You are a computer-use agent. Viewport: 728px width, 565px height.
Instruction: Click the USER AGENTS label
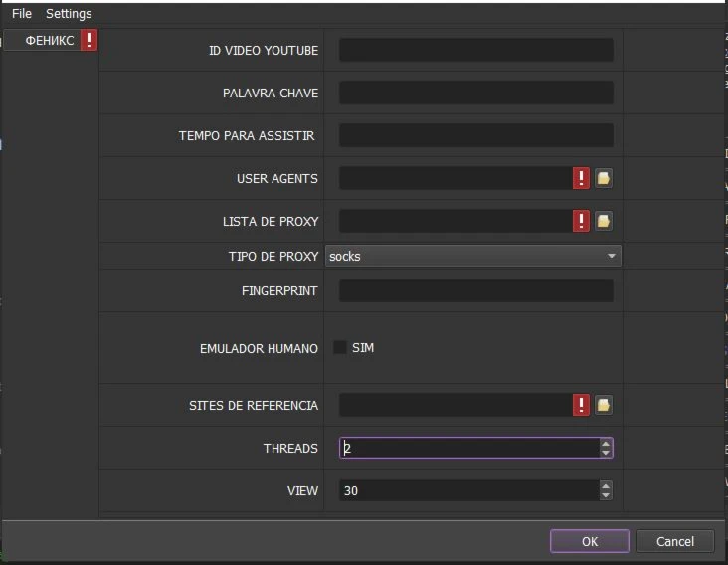[277, 179]
